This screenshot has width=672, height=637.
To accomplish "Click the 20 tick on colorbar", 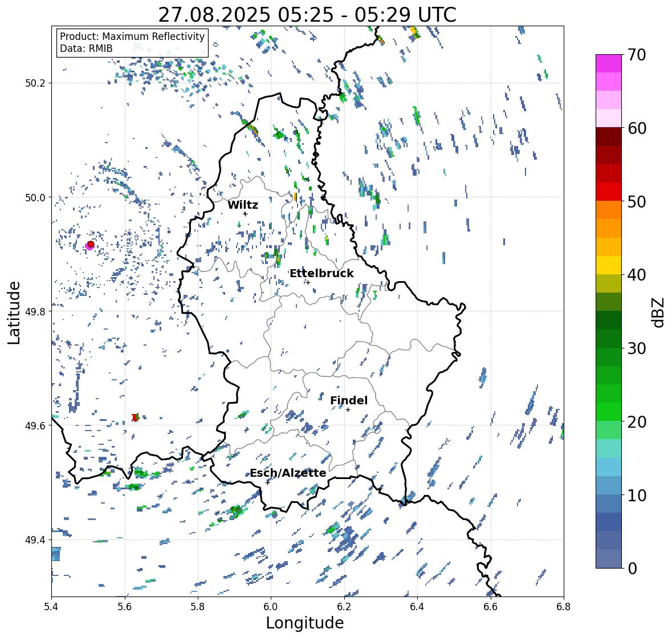I will coord(637,421).
